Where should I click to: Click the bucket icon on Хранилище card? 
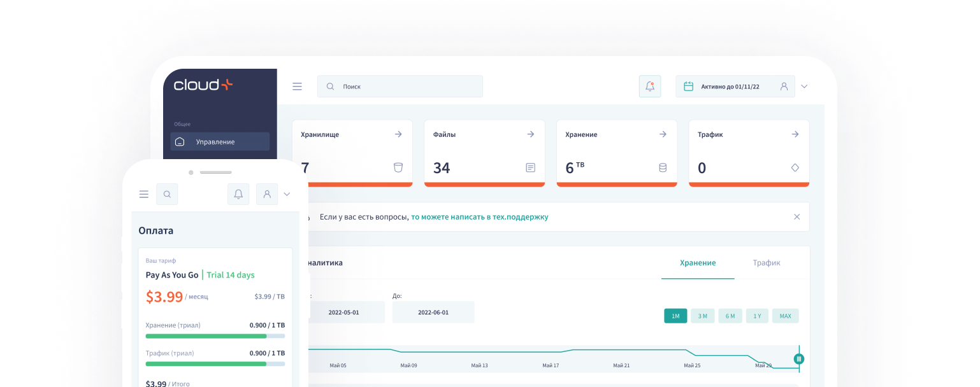pyautogui.click(x=398, y=168)
